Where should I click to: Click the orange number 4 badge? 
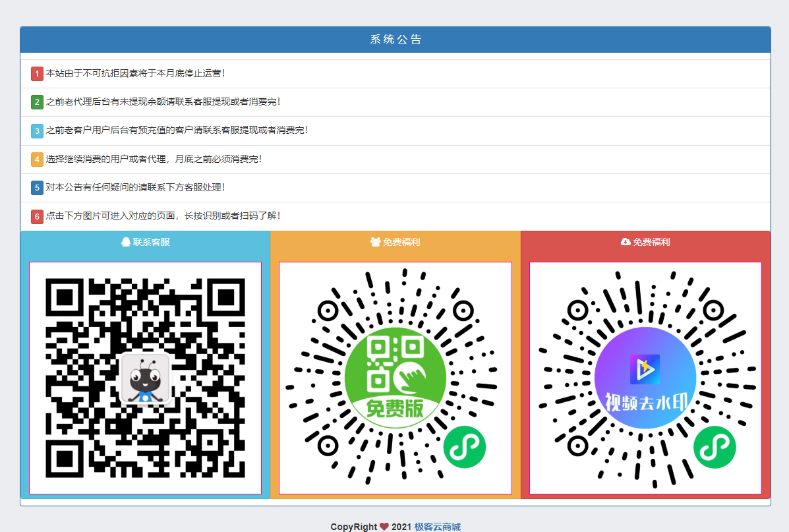pos(37,160)
